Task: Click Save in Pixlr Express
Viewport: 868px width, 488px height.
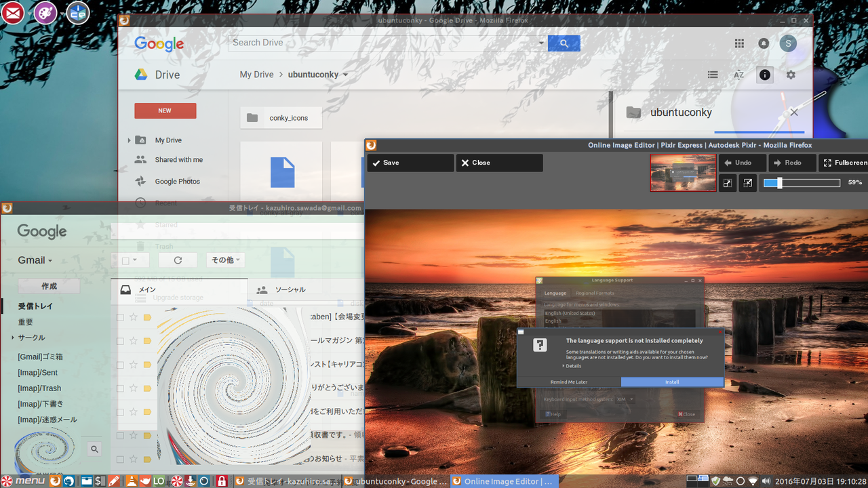Action: (x=410, y=163)
